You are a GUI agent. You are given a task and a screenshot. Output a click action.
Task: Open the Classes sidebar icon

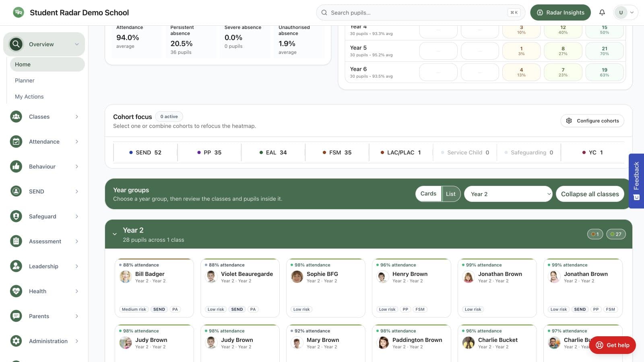(16, 117)
